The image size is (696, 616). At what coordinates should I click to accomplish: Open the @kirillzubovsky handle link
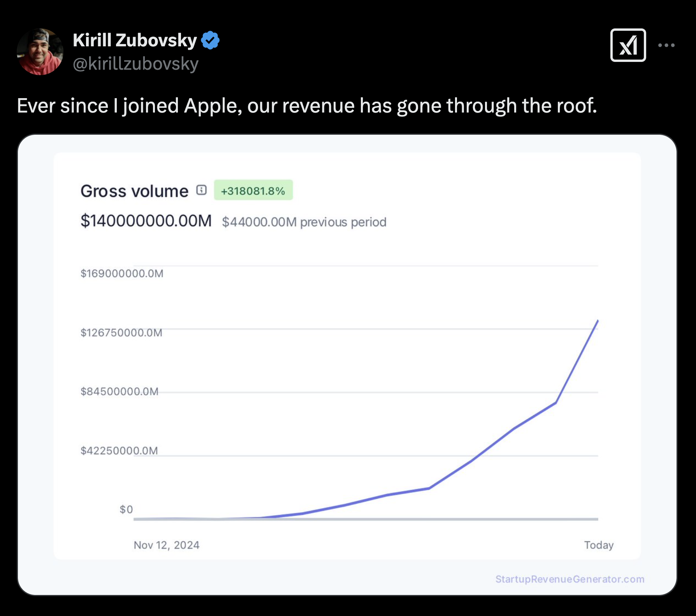point(135,64)
